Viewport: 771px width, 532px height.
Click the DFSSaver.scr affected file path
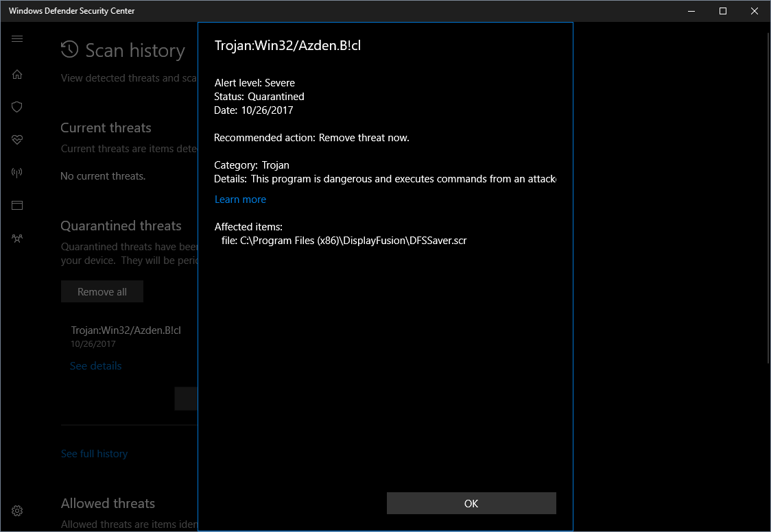(x=353, y=241)
